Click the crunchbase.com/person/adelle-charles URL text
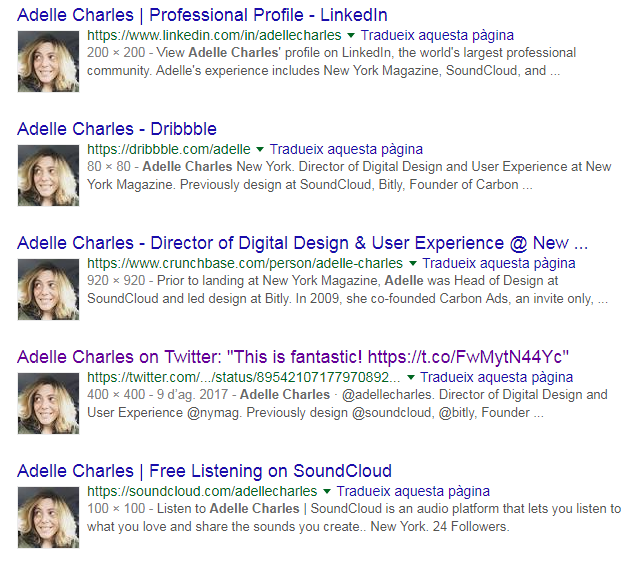 tap(245, 263)
